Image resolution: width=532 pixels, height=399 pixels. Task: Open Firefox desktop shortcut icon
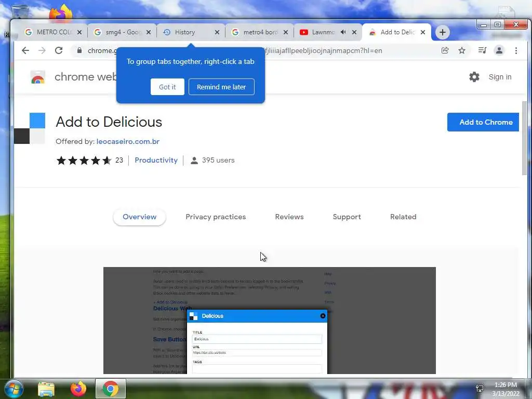coord(61,13)
